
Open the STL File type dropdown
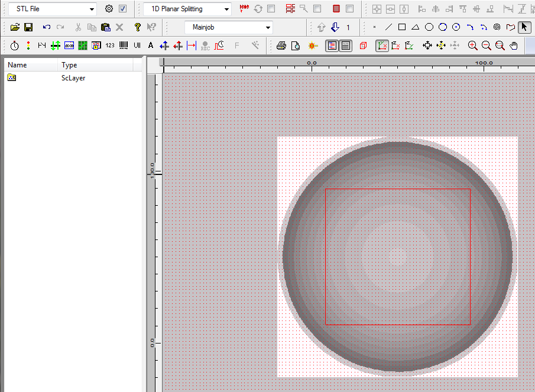pyautogui.click(x=92, y=9)
